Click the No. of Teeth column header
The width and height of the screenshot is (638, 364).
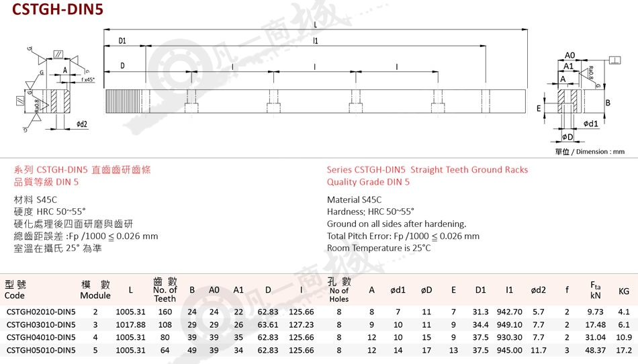click(x=165, y=290)
